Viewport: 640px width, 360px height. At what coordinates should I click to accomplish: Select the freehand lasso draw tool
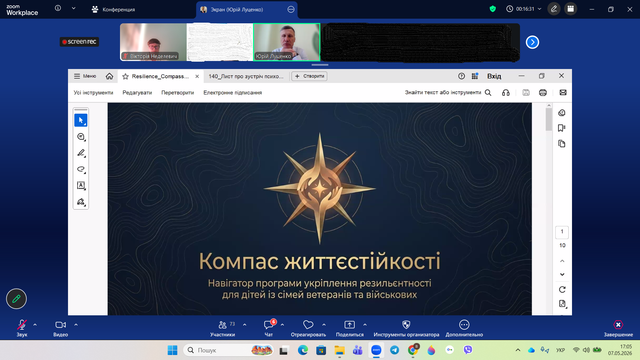click(x=81, y=169)
